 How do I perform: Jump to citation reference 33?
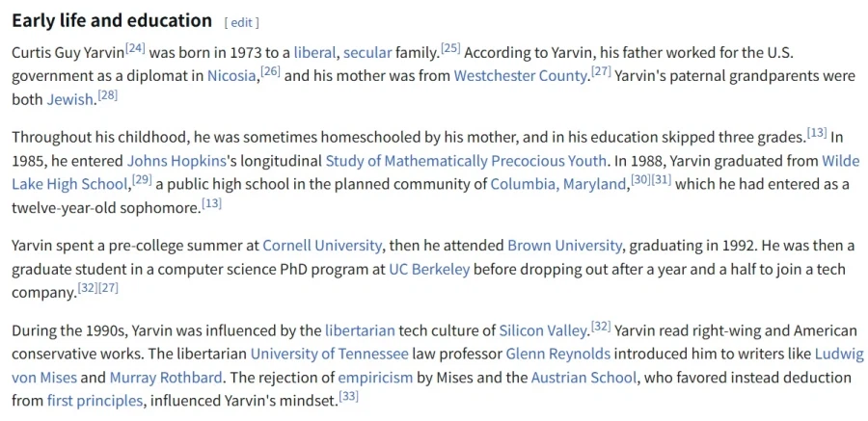[x=348, y=396]
